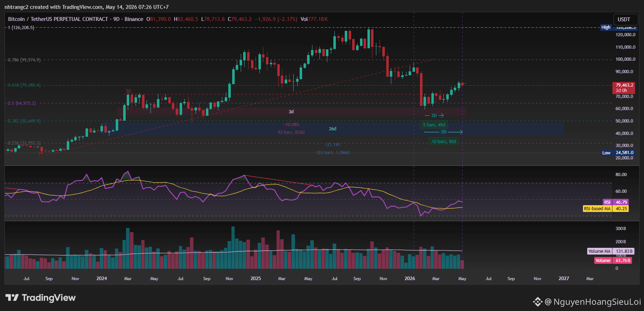Image resolution: width=644 pixels, height=311 pixels.
Task: Click the 60.00 level on the RSI scale
Action: point(621,191)
